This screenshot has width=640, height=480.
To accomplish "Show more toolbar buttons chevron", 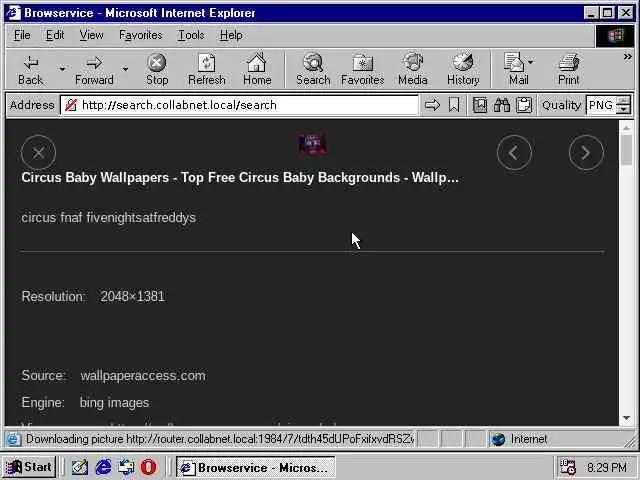I will [627, 57].
